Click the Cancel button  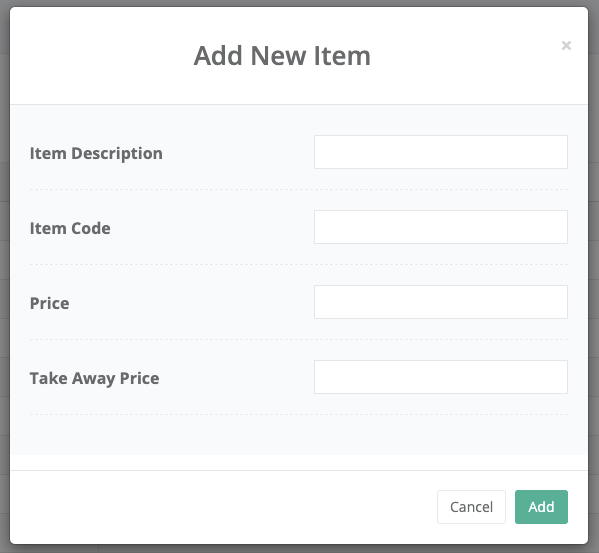471,507
